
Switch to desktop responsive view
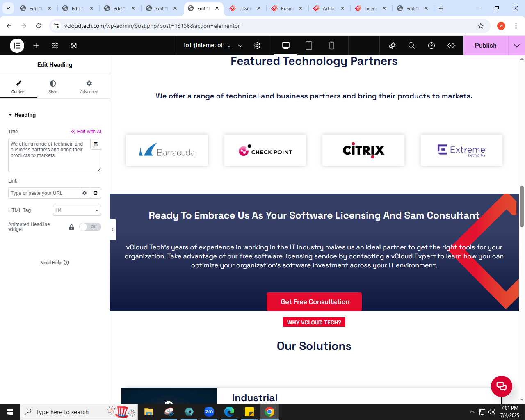click(286, 46)
